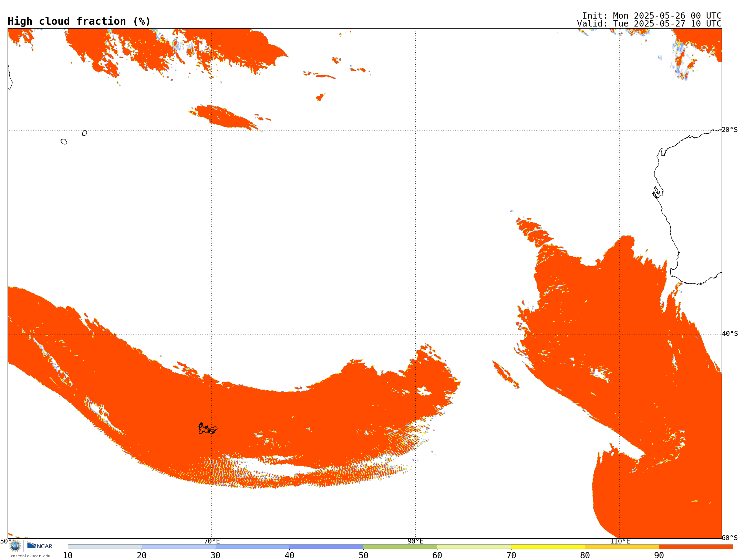Click the 'High cloud fraction (%)' title
Viewport: 744px width, 560px height.
[79, 21]
